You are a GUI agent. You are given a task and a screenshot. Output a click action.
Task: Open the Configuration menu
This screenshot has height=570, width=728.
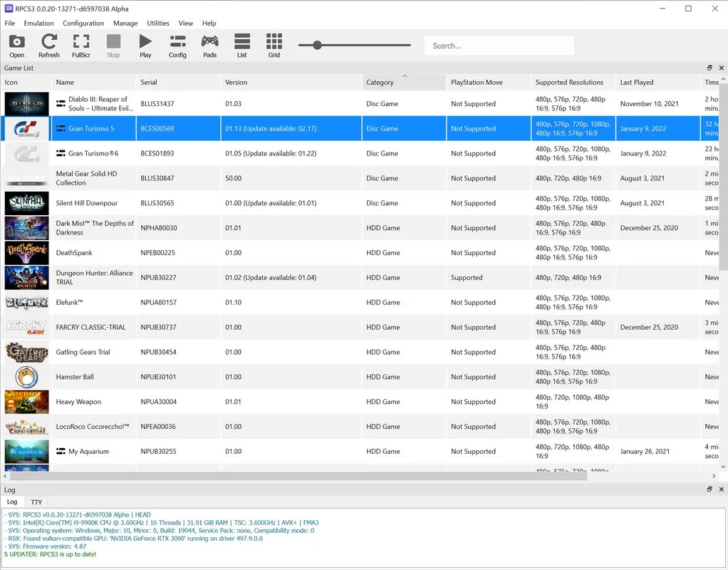coord(83,24)
